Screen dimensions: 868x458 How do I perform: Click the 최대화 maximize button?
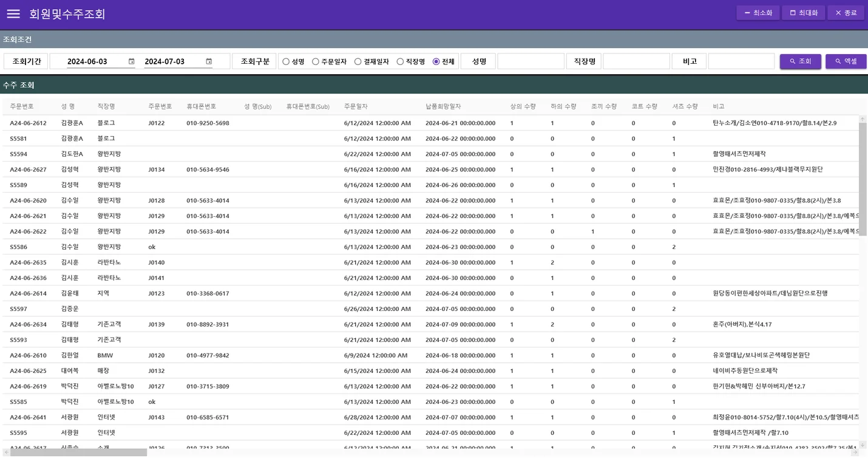pos(803,13)
